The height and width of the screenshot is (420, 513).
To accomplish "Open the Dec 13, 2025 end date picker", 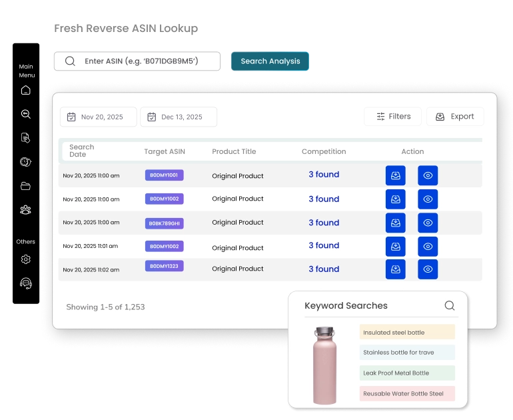I will (178, 117).
